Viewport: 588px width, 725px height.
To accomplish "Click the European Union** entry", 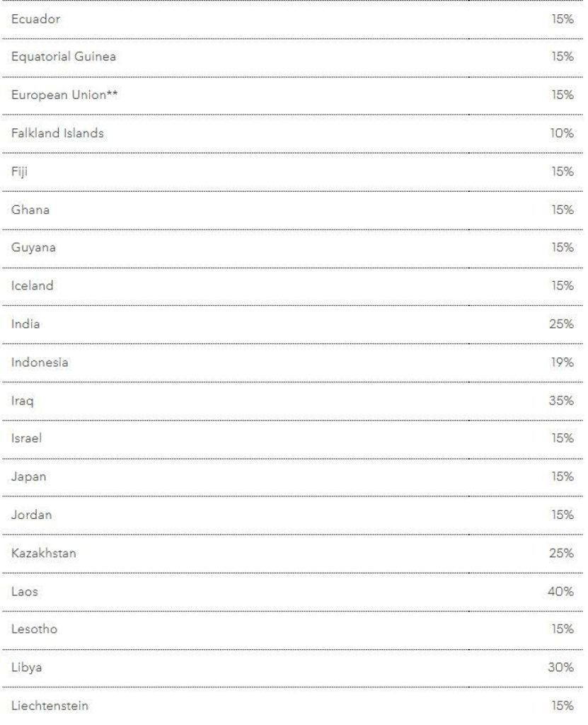I will (x=64, y=96).
